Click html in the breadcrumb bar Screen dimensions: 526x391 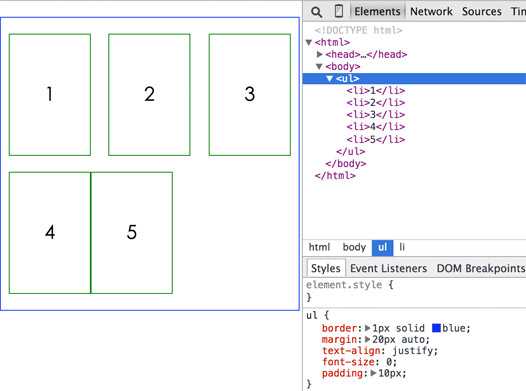click(319, 247)
